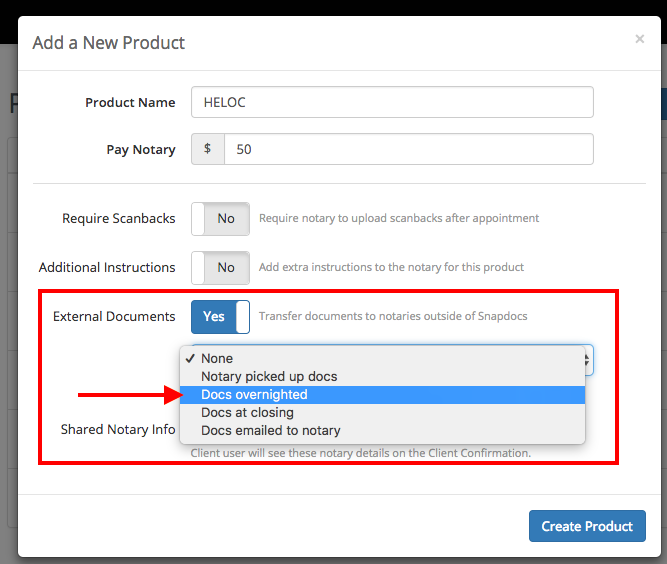Click the dollar sign prefix icon

pos(208,149)
